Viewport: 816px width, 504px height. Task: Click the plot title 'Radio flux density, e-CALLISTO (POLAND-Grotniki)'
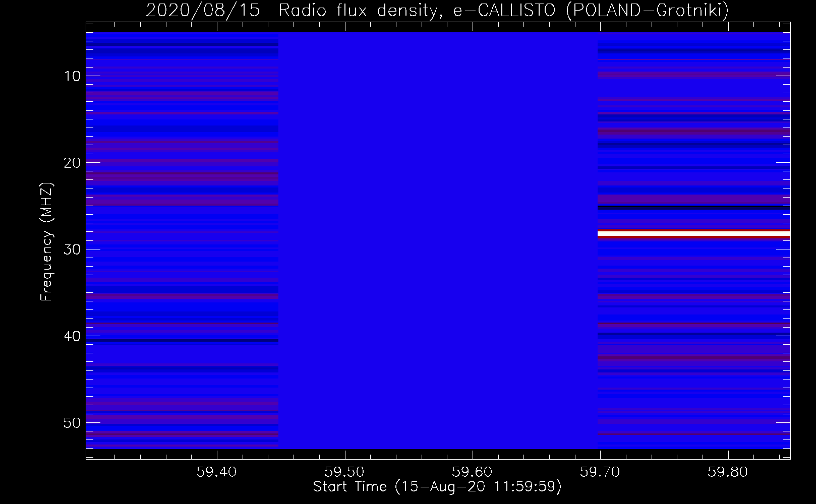(x=503, y=11)
